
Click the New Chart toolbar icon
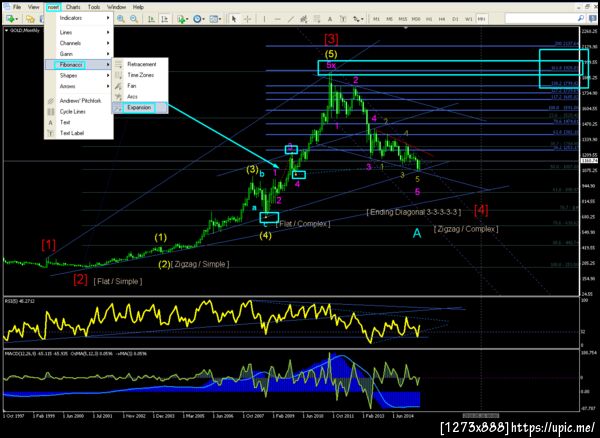[x=11, y=19]
